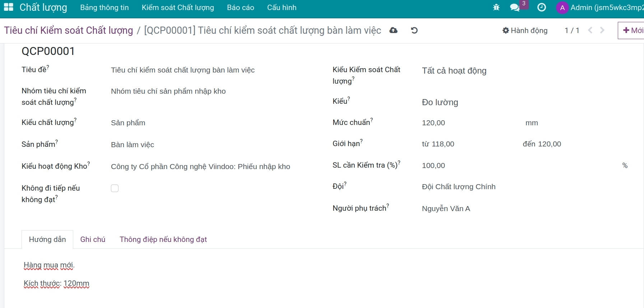644x308 pixels.
Task: Go to next record arrow
Action: (x=602, y=31)
